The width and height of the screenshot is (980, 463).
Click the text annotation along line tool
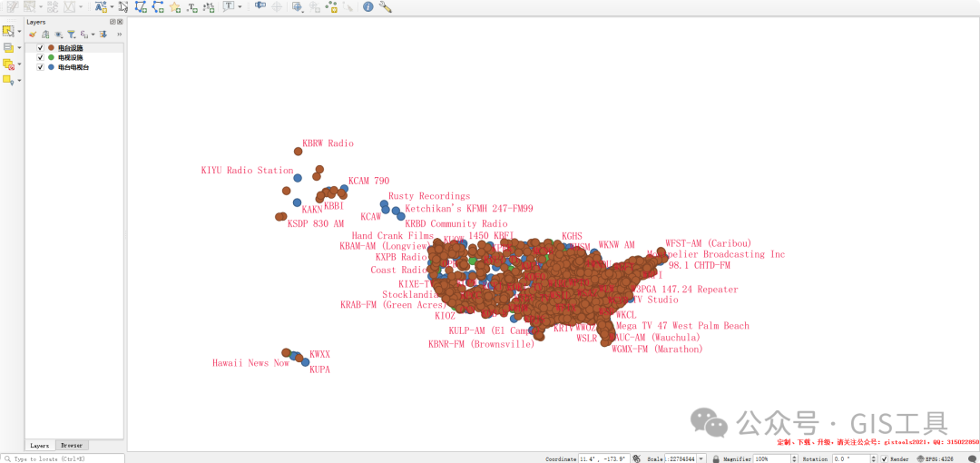click(209, 7)
